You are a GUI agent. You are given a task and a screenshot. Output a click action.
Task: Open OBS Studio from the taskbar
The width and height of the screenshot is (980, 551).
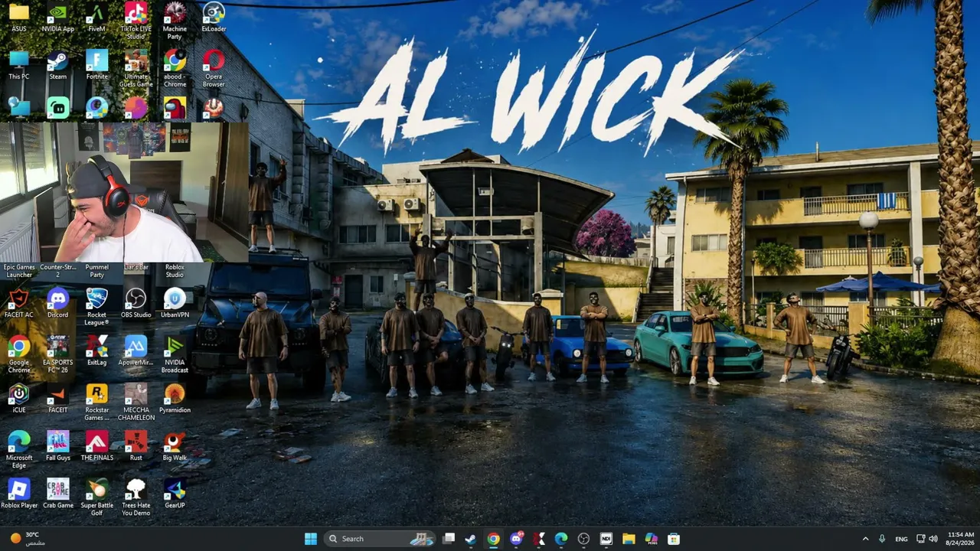(583, 539)
